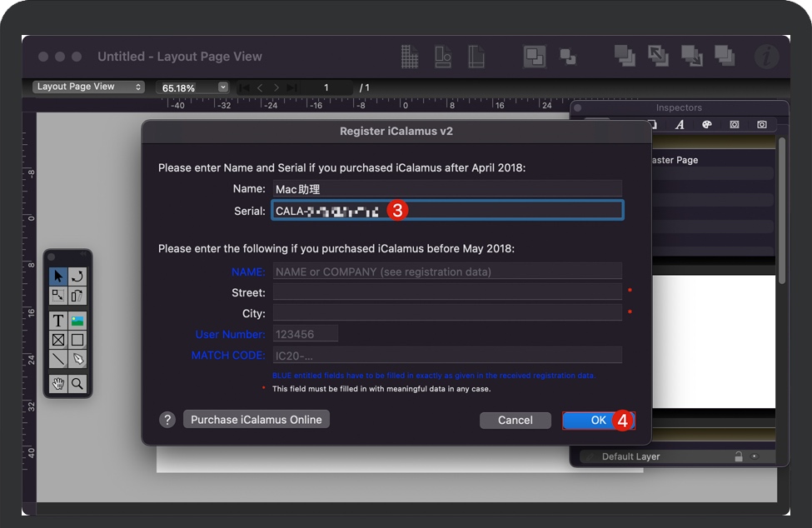Open the Layout Page View dropdown
The image size is (812, 528).
tap(88, 87)
